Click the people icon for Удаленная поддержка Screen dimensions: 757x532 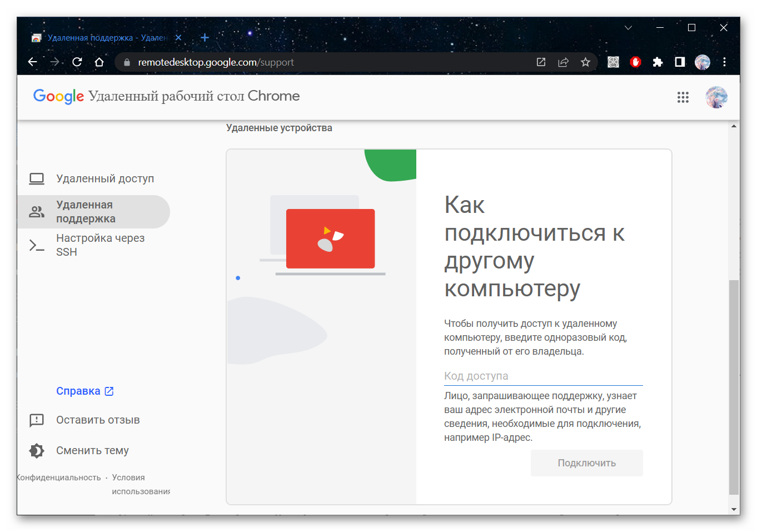click(37, 212)
